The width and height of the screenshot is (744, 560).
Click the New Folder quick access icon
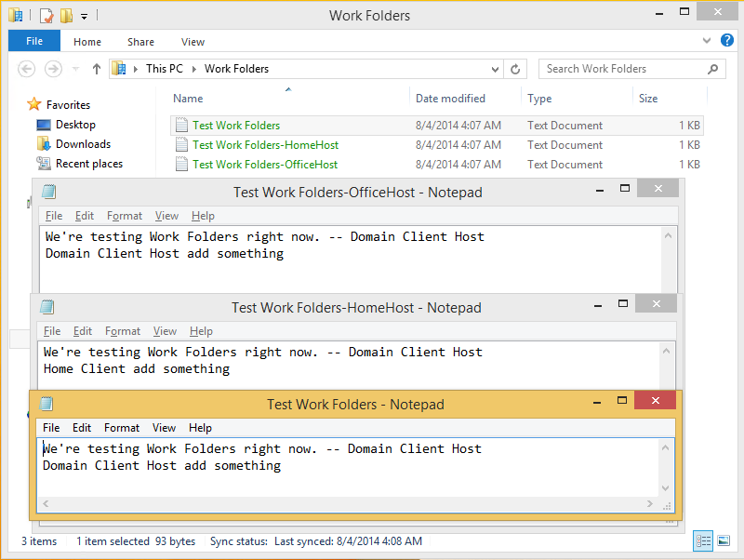click(66, 16)
